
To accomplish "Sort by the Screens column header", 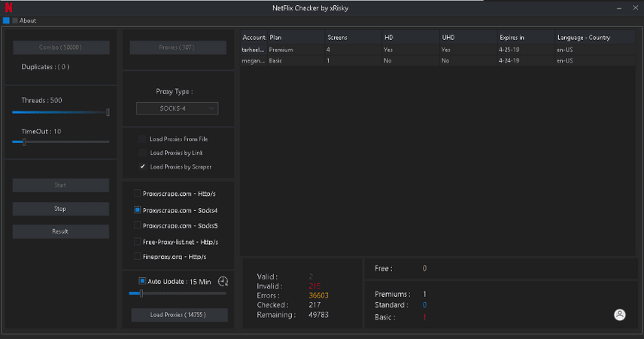I will point(354,38).
